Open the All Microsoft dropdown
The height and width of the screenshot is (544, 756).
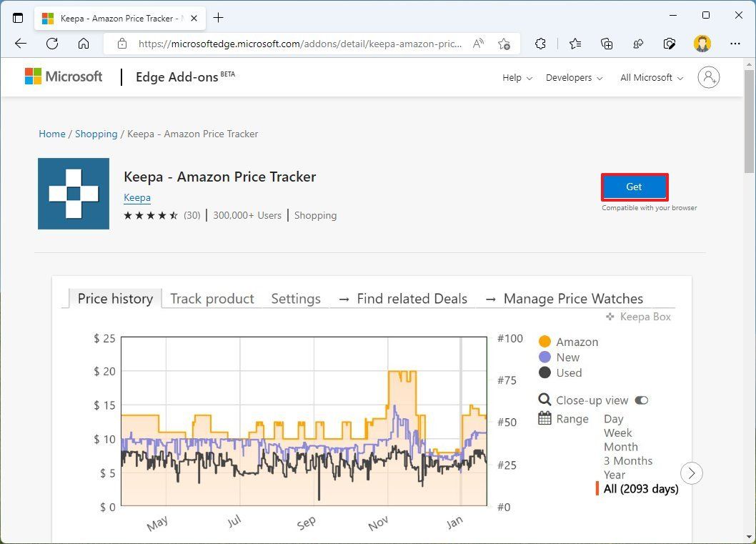coord(649,77)
